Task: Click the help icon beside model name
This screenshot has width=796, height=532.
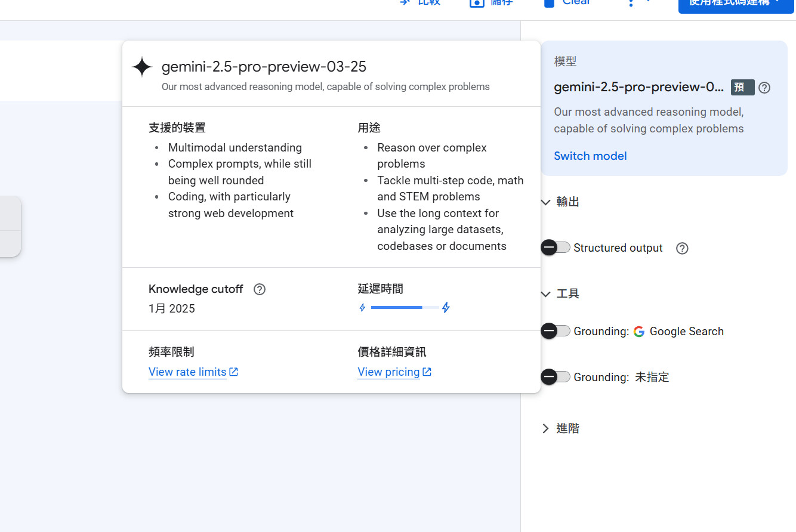Action: point(764,88)
